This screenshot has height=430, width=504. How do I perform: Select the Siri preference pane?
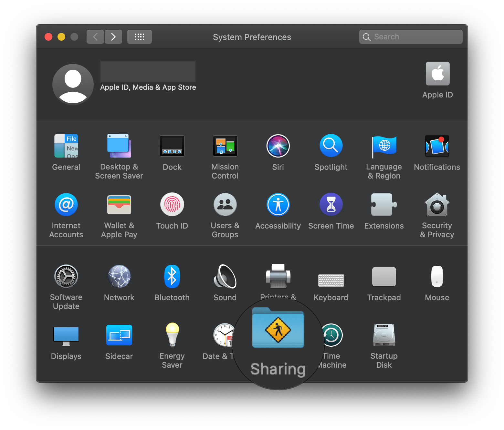278,146
